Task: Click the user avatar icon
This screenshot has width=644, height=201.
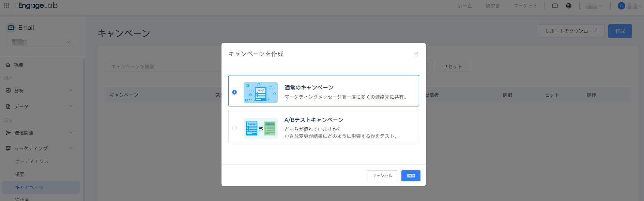Action: pyautogui.click(x=621, y=6)
